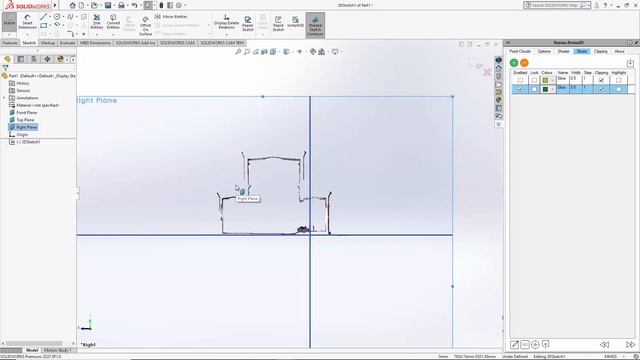Open the Display/Delete Relations dropdown arrow
Viewport: 640px width, 360px height.
pos(227,34)
